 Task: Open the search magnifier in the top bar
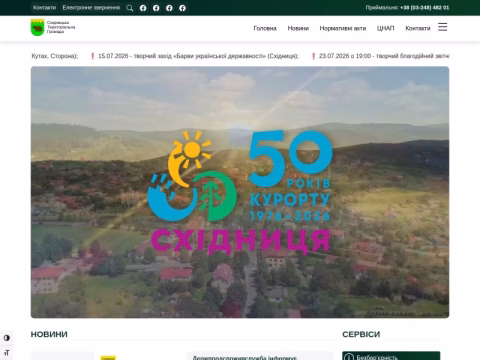(130, 8)
